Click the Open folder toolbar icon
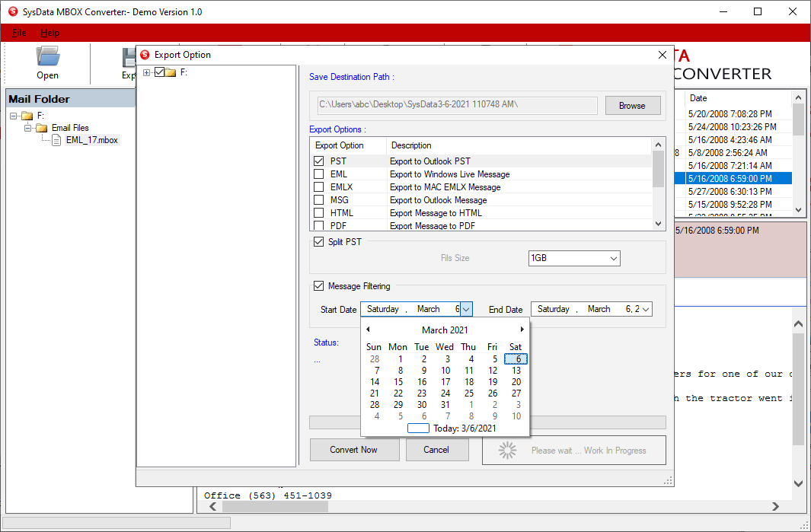Viewport: 811px width, 532px height. (47, 56)
